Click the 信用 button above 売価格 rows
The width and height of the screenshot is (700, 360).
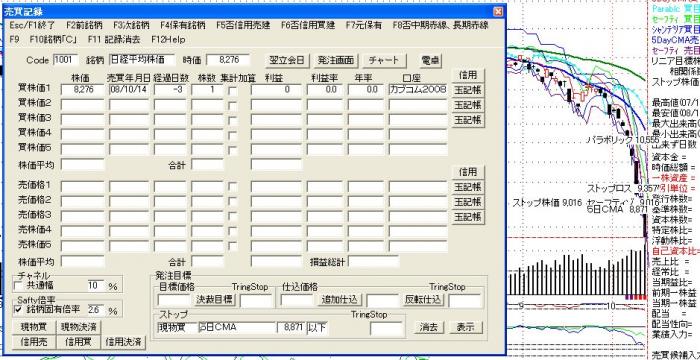pyautogui.click(x=468, y=172)
